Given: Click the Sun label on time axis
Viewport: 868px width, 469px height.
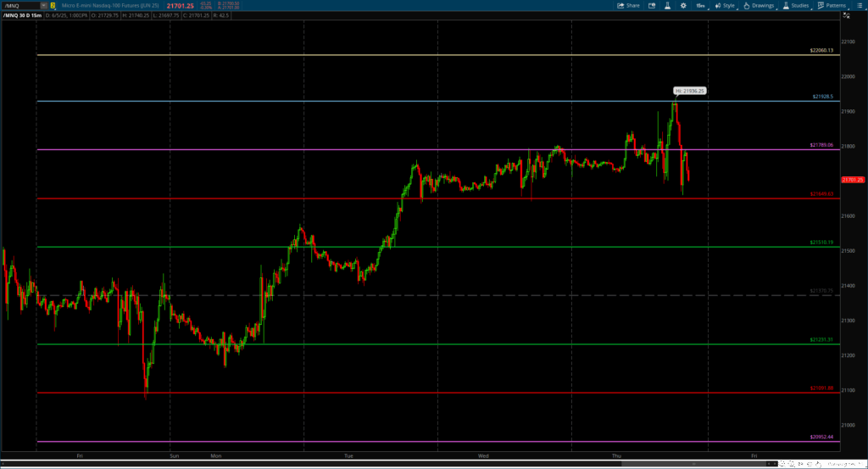Looking at the screenshot, I should 175,456.
